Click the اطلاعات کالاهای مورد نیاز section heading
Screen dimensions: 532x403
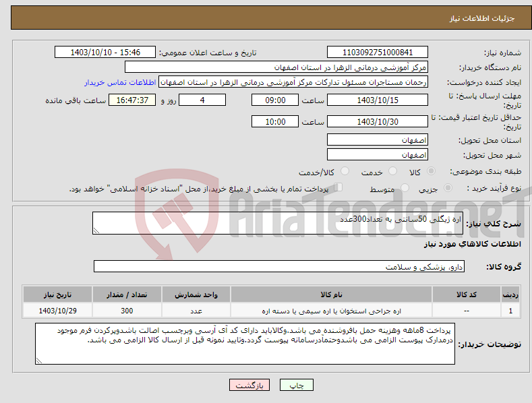(472, 244)
